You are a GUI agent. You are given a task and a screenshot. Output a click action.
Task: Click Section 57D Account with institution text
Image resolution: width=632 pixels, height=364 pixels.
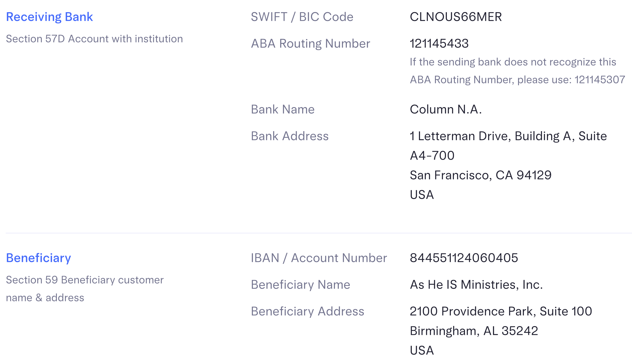94,39
